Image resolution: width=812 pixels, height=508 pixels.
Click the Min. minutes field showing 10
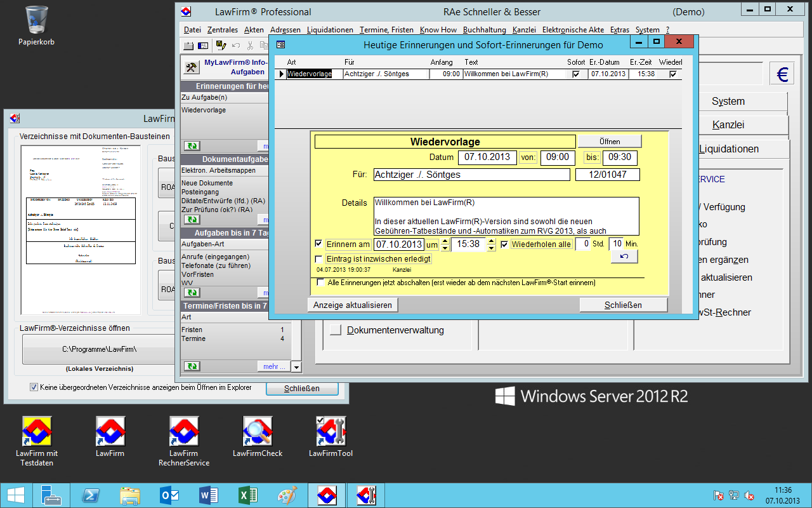coord(616,244)
